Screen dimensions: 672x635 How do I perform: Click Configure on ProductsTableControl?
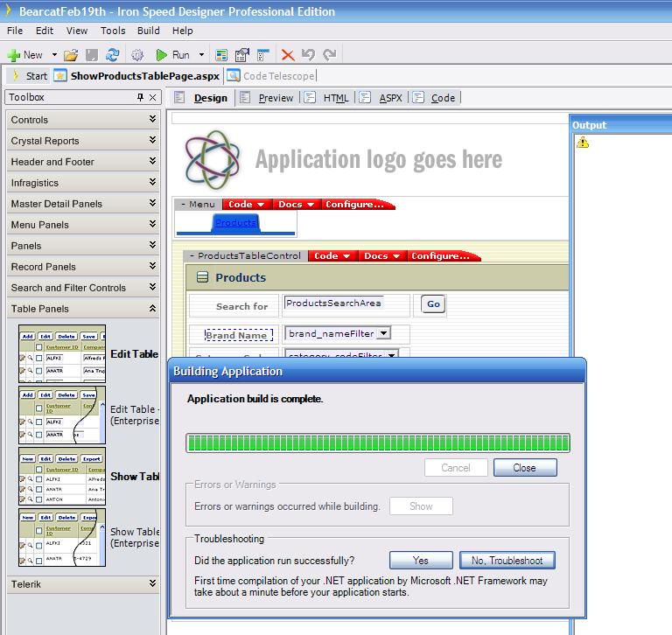point(443,255)
